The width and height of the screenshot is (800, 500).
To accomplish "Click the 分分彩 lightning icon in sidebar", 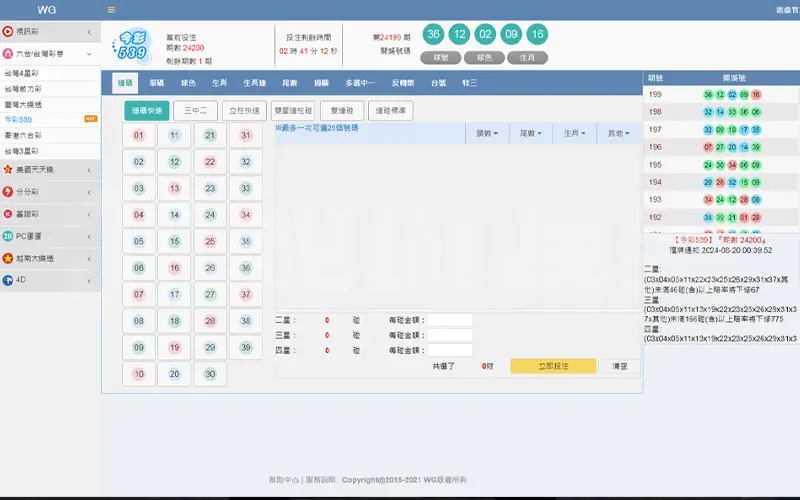I will pos(8,191).
